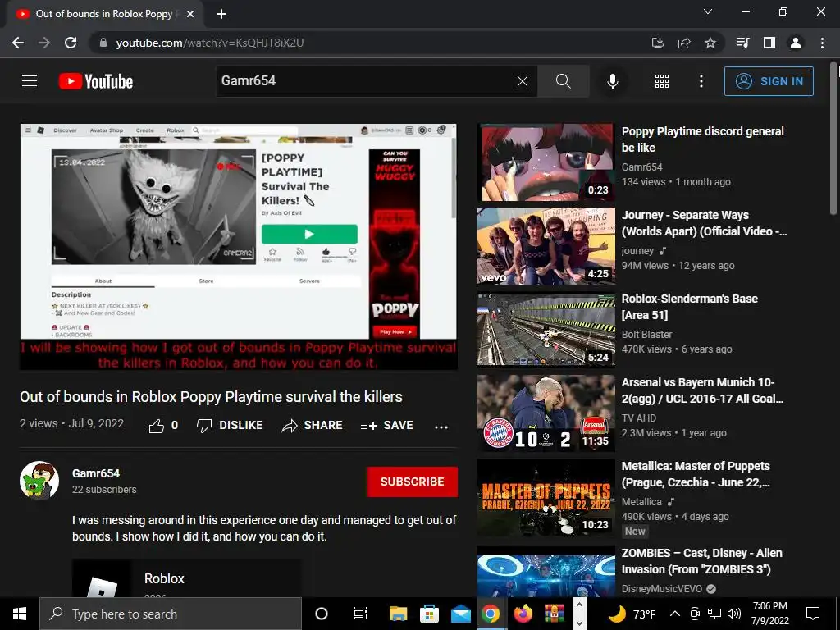This screenshot has height=630, width=840.
Task: Open Journey Separate Ways video thumbnail
Action: pos(546,246)
